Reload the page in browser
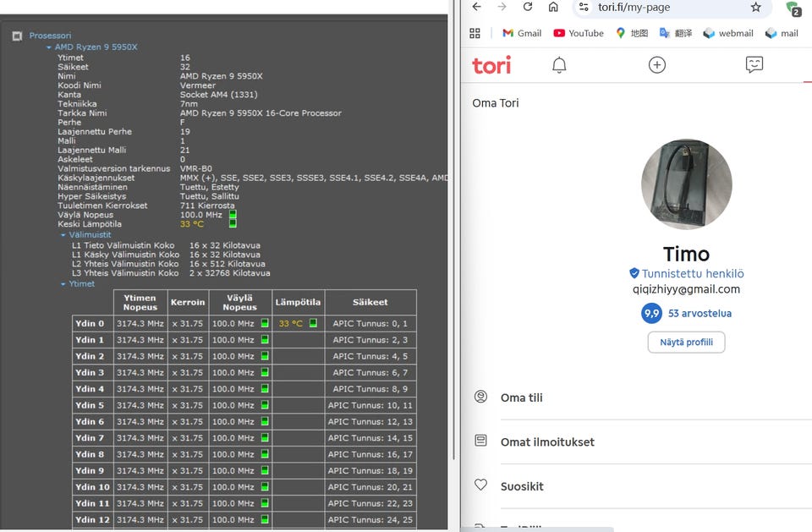Viewport: 812px width, 532px height. point(528,7)
